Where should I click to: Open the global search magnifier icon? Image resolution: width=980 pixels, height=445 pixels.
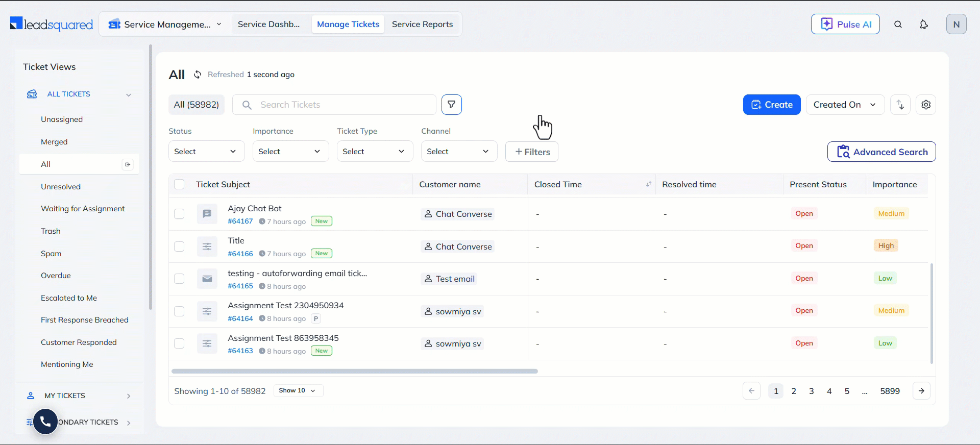pos(898,24)
